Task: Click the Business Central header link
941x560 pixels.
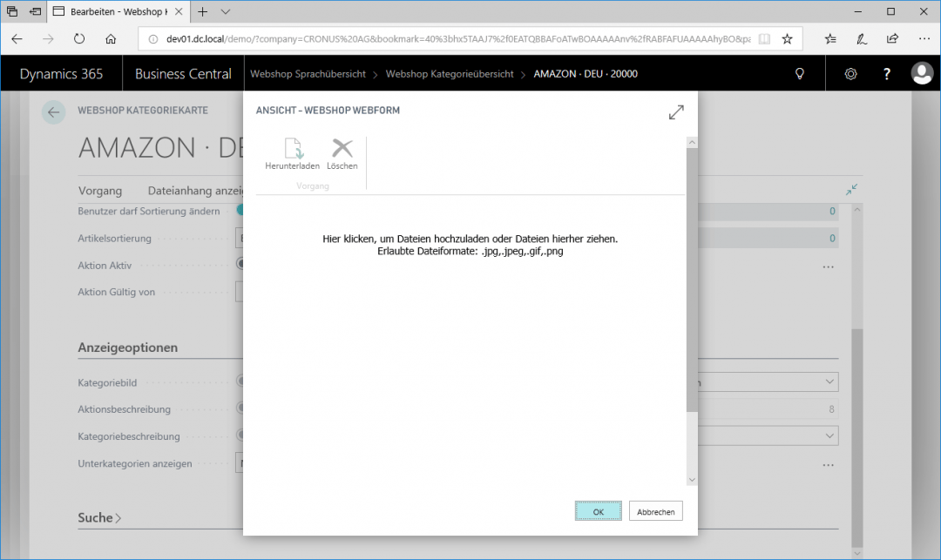Action: [183, 74]
